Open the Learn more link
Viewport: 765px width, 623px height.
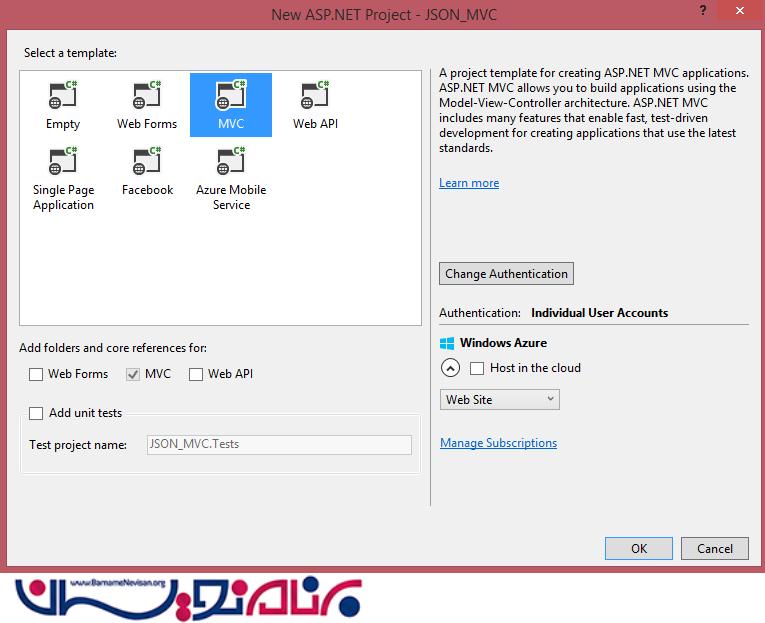[469, 183]
